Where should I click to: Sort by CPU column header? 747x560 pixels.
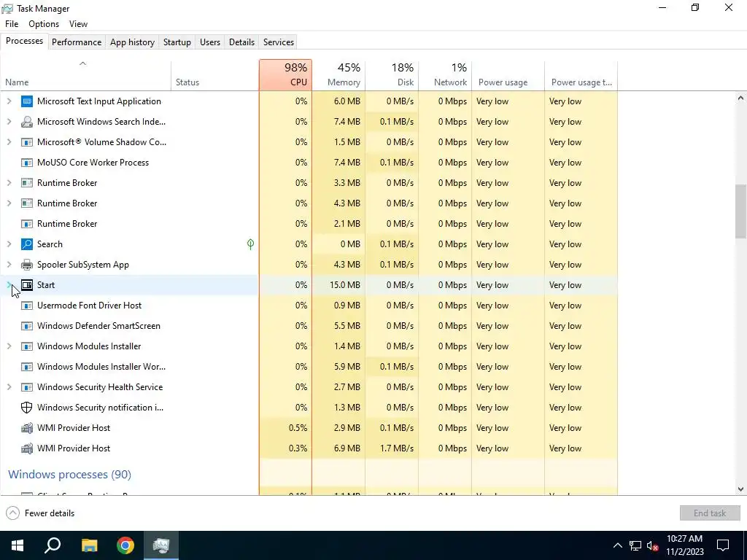pyautogui.click(x=285, y=75)
